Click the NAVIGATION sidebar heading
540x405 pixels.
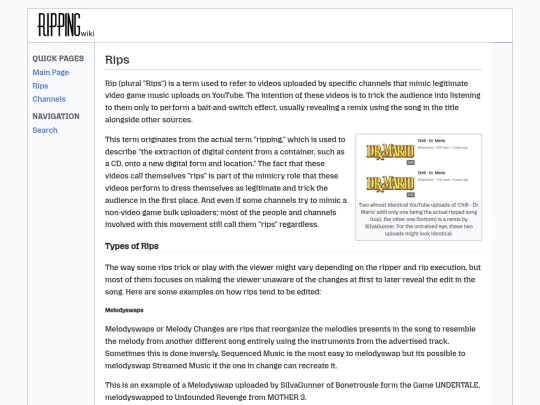[56, 116]
